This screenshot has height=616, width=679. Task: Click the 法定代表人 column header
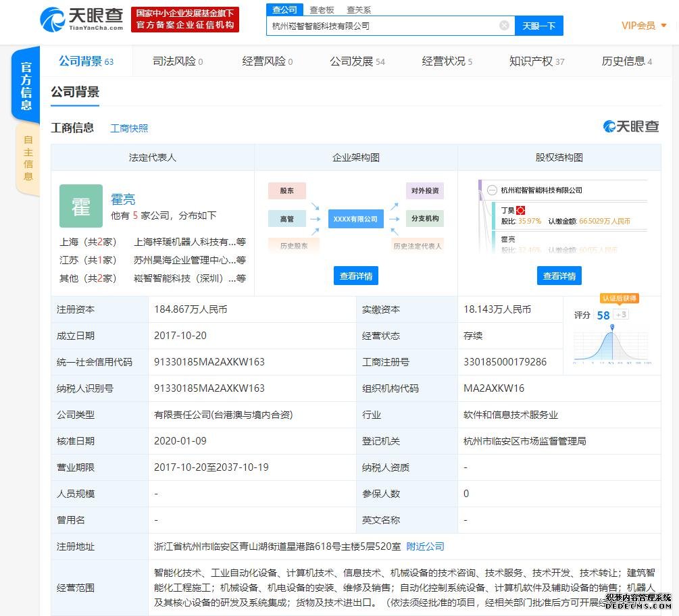(x=153, y=157)
